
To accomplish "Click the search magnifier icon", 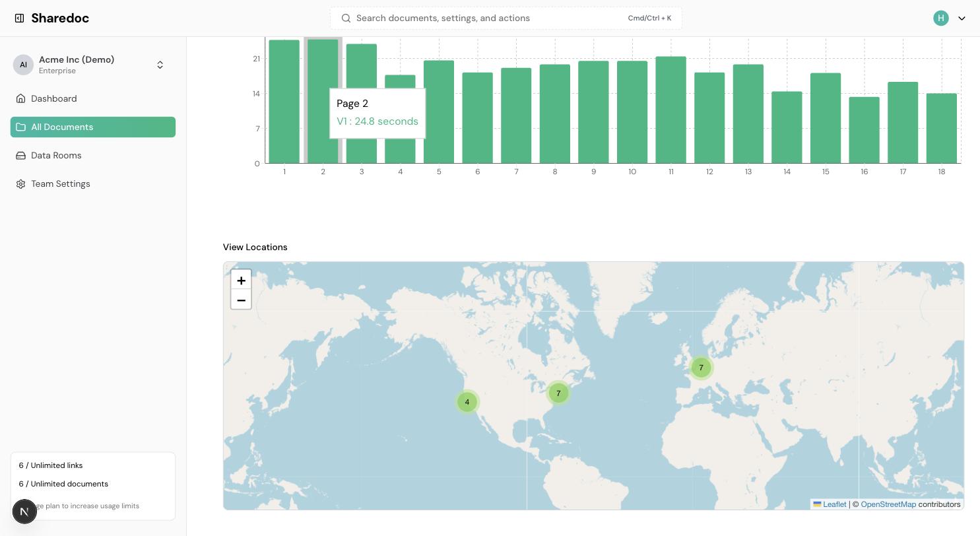I will click(x=346, y=18).
